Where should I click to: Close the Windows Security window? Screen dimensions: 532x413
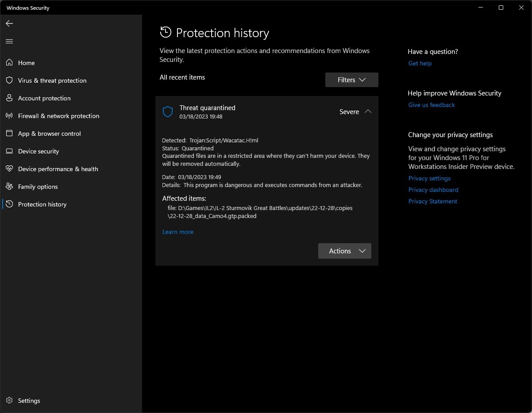pyautogui.click(x=521, y=8)
